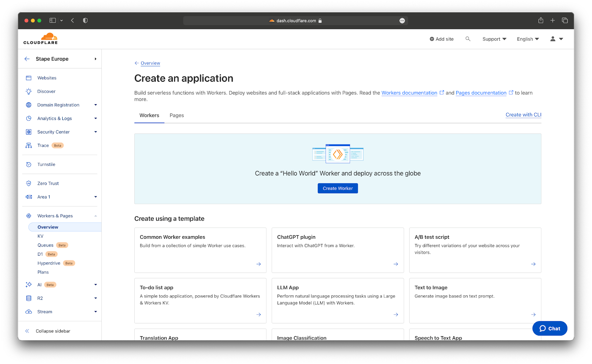Click the Discover lightbulb icon
Image resolution: width=592 pixels, height=364 pixels.
[x=28, y=91]
